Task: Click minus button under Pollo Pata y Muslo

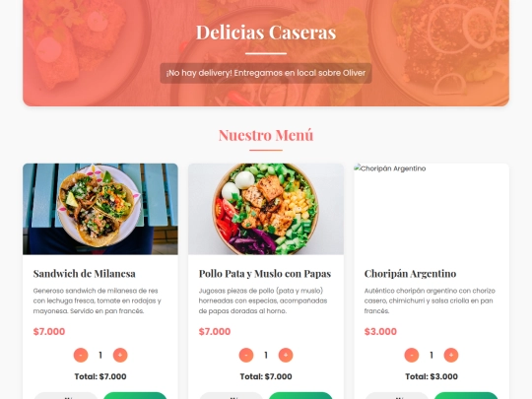Action: coord(246,356)
